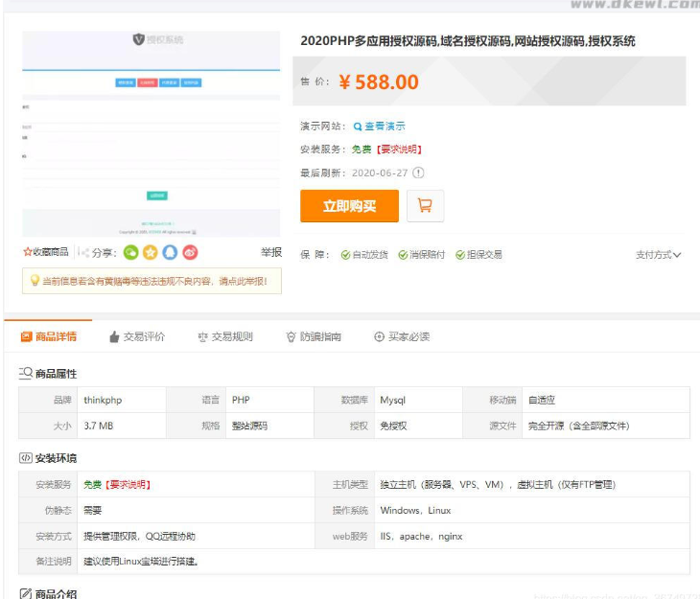Click the yellow illegal-content report notice
The width and height of the screenshot is (700, 599).
pos(152,281)
